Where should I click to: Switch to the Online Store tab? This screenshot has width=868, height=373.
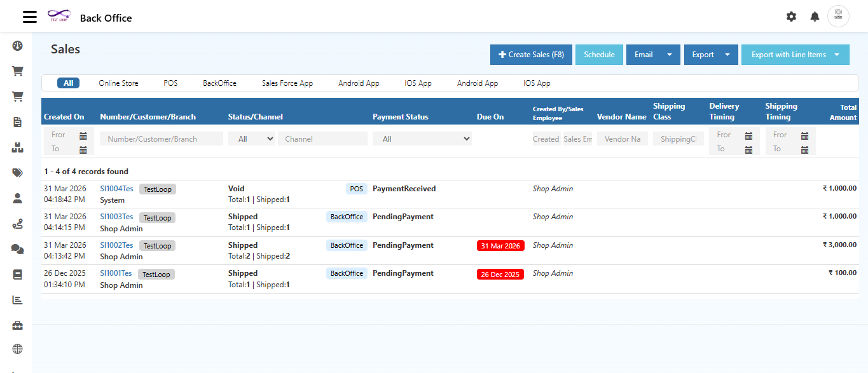coord(118,83)
